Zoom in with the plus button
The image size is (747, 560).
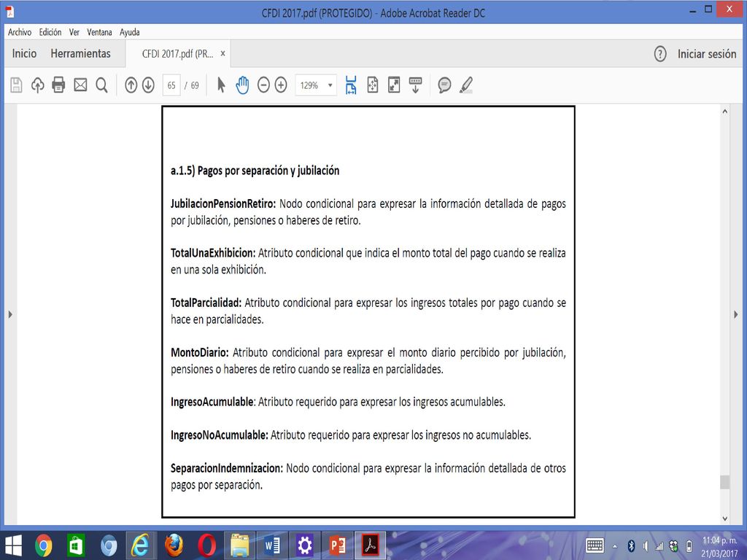(x=281, y=85)
